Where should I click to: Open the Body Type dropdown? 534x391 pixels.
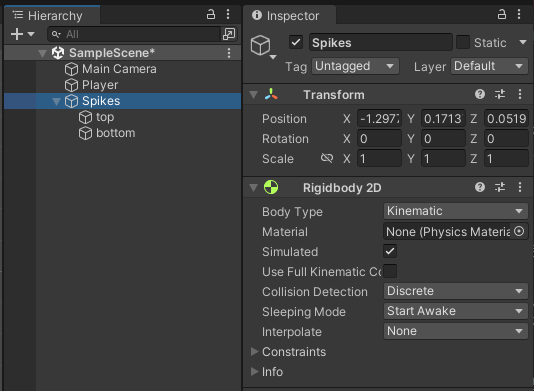[456, 211]
